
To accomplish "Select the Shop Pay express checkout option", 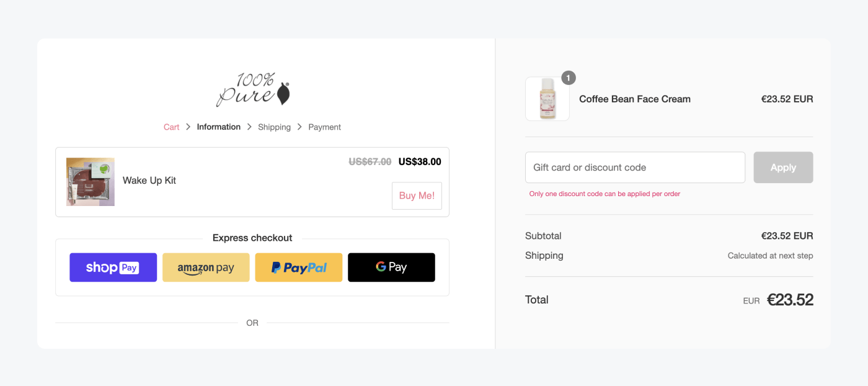I will 113,267.
